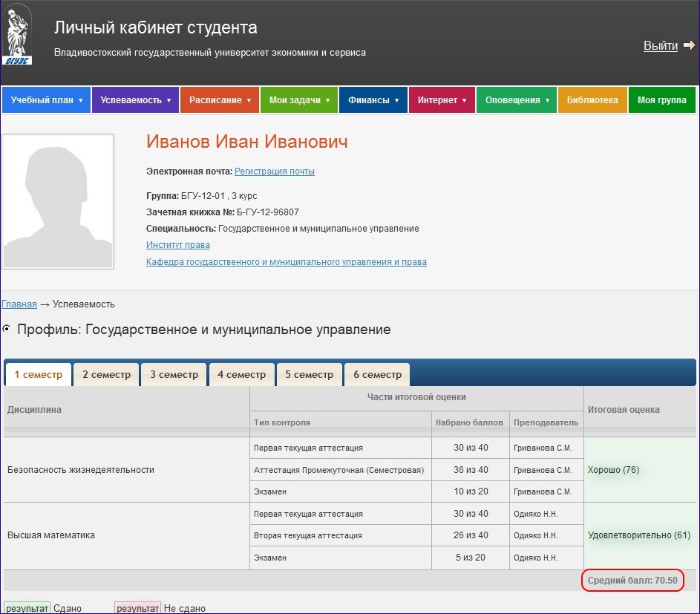
Task: Click the Регистрация почты link
Action: coord(275,171)
